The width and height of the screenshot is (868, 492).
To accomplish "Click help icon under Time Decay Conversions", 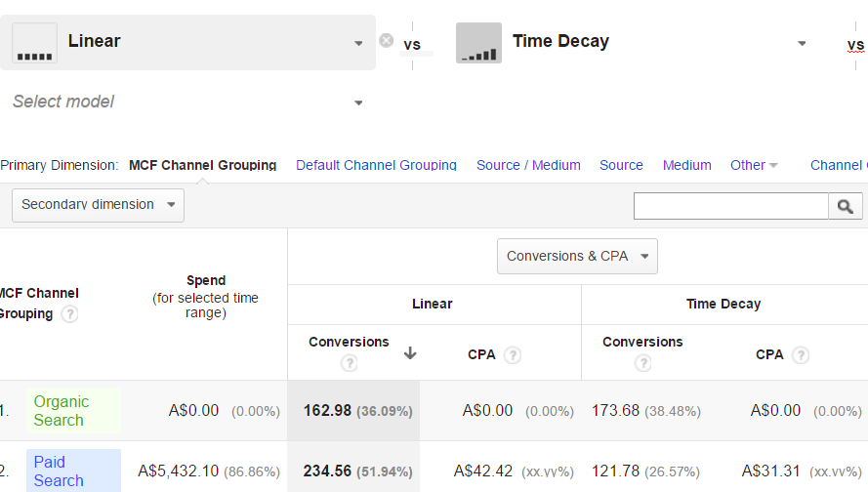I will click(642, 363).
